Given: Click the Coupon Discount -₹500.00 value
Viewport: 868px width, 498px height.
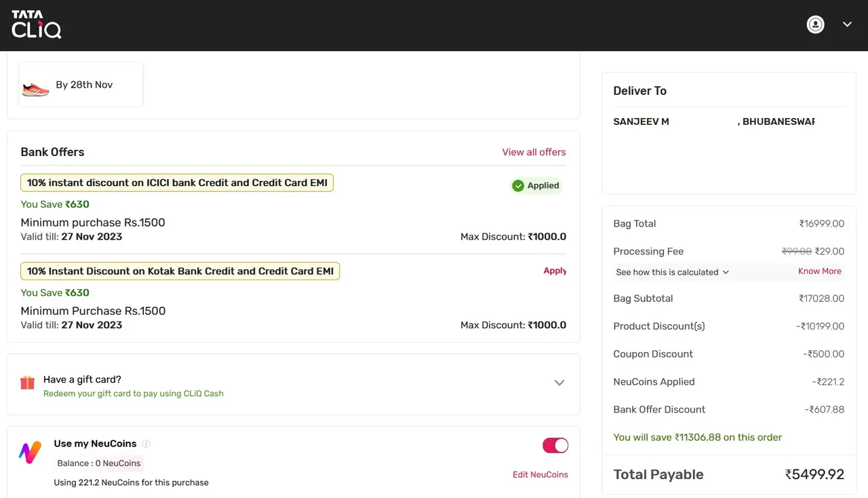Looking at the screenshot, I should click(824, 354).
